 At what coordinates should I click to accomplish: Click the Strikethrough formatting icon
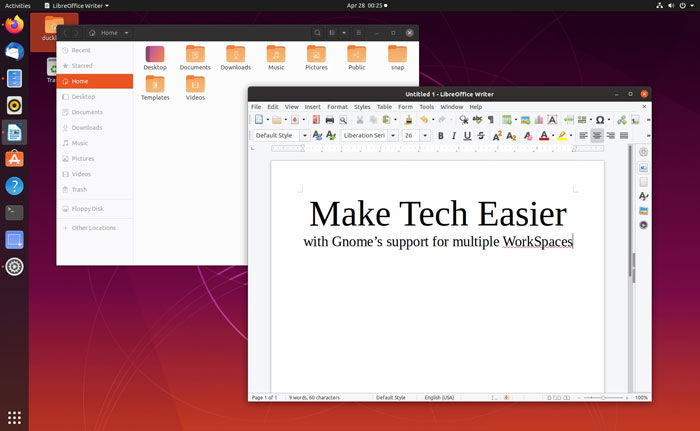coord(481,136)
